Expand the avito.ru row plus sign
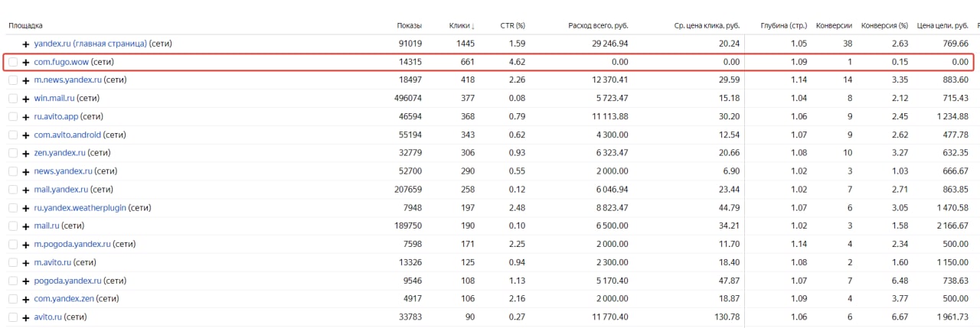 coord(26,317)
